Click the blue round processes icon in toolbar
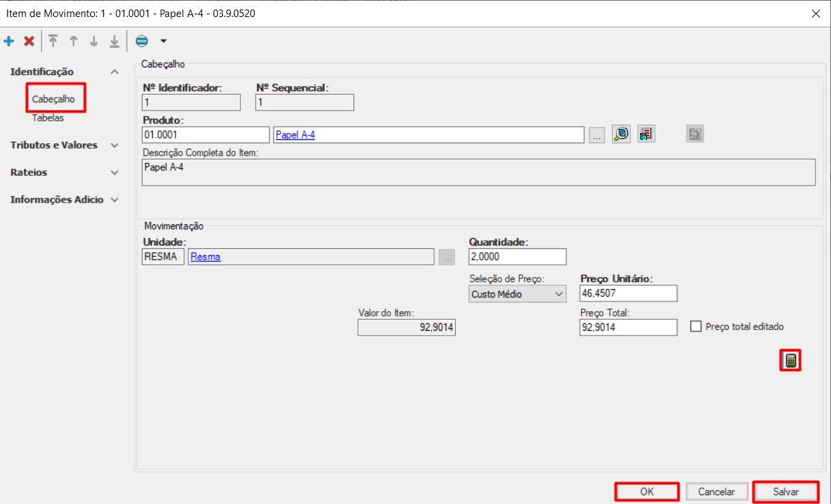831x504 pixels. [x=142, y=42]
